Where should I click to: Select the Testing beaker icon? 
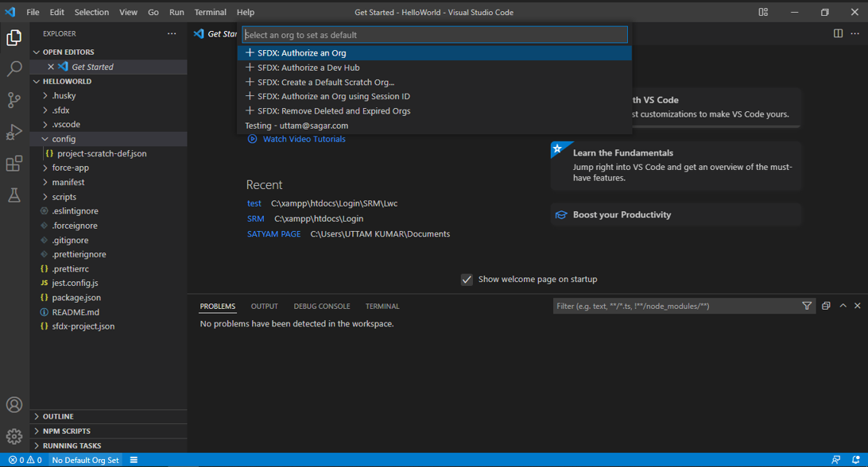pyautogui.click(x=14, y=195)
